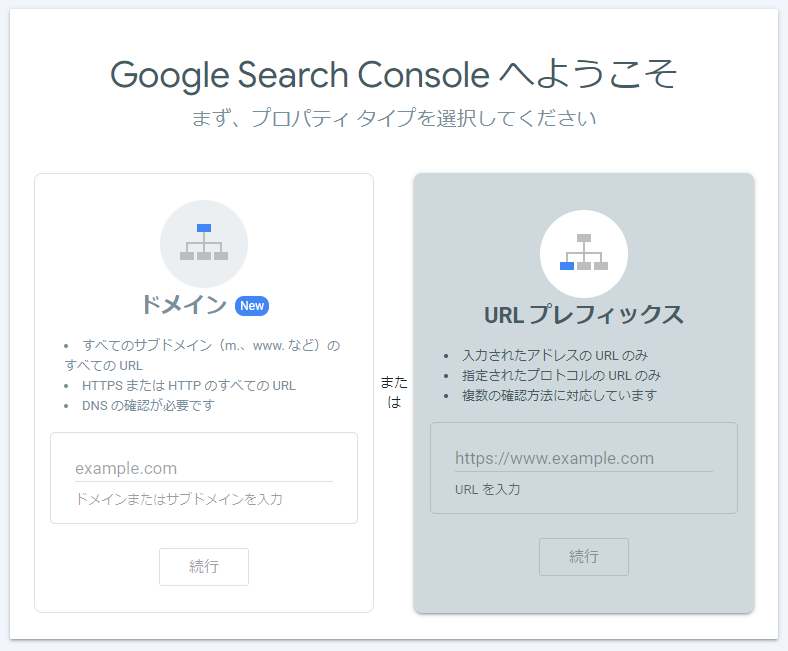
Task: Click 'まず、プロパティ タイプを選択してください' subtitle
Action: coord(393,118)
